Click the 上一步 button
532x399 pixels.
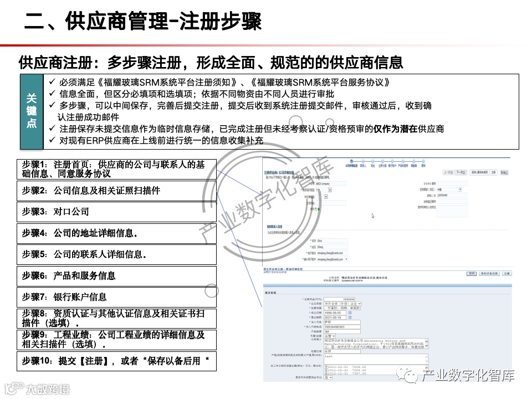coord(448,172)
